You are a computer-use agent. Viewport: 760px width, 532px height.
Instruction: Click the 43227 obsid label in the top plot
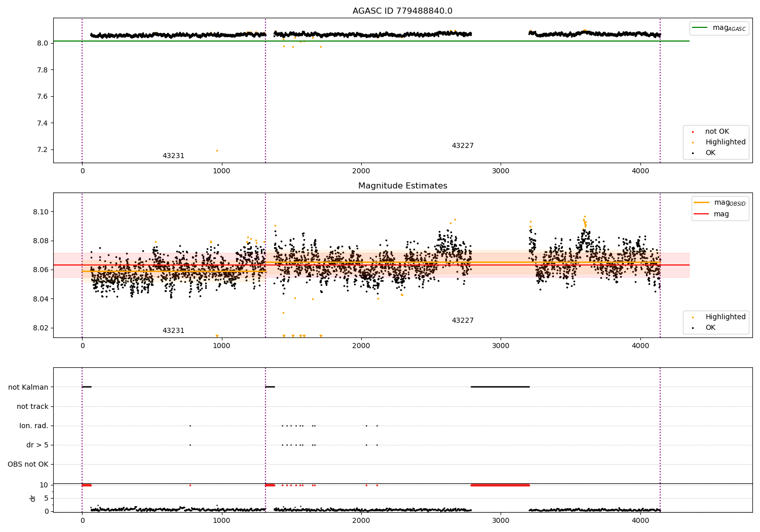(x=463, y=146)
